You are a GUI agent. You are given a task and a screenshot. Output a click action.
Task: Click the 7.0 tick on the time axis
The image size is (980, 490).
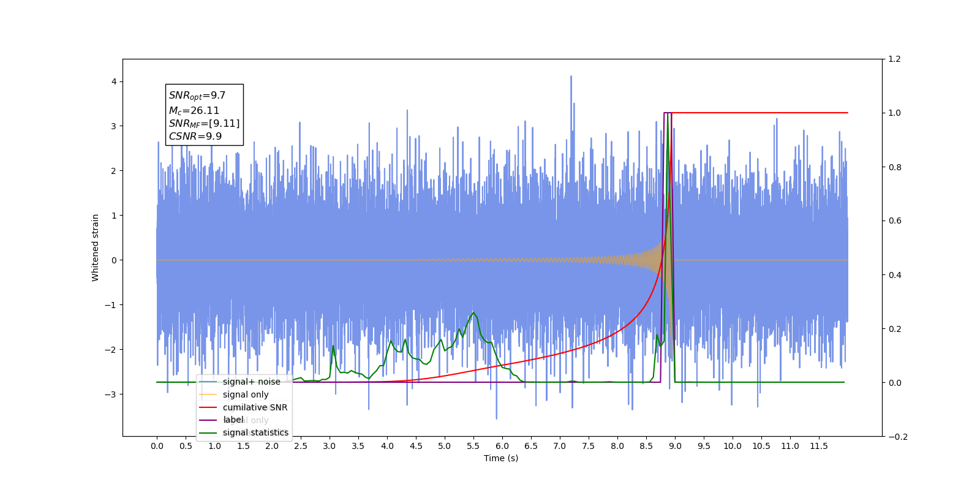pos(560,446)
